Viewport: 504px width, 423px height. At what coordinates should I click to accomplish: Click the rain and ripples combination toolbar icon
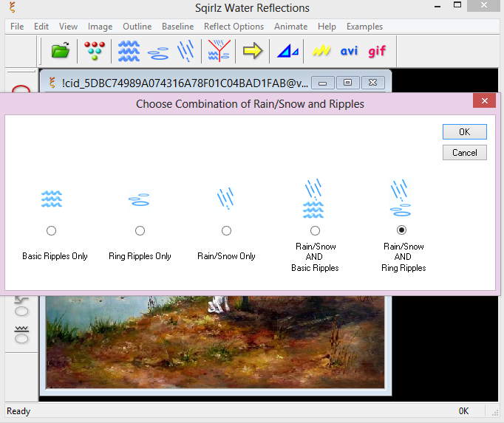(219, 51)
